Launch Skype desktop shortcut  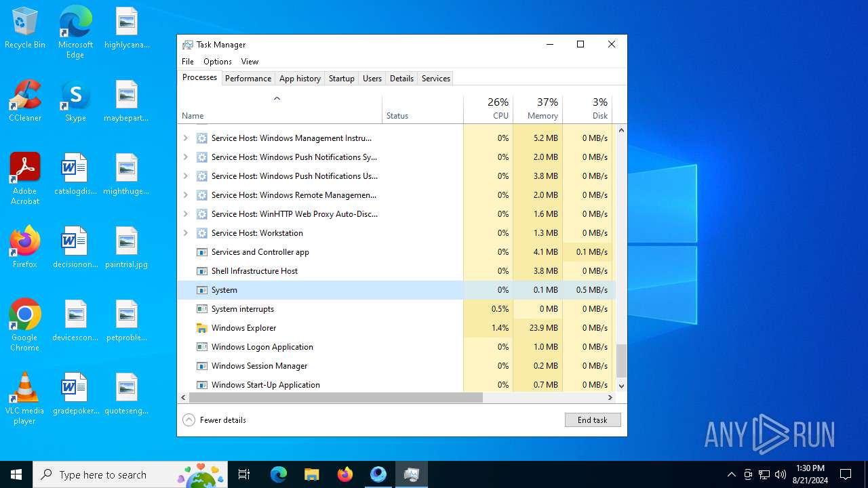[x=75, y=101]
